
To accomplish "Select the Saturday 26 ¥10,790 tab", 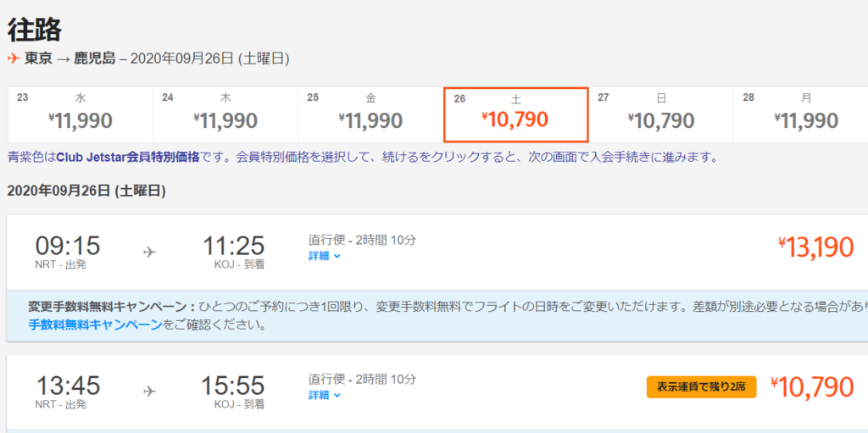I will (x=515, y=114).
